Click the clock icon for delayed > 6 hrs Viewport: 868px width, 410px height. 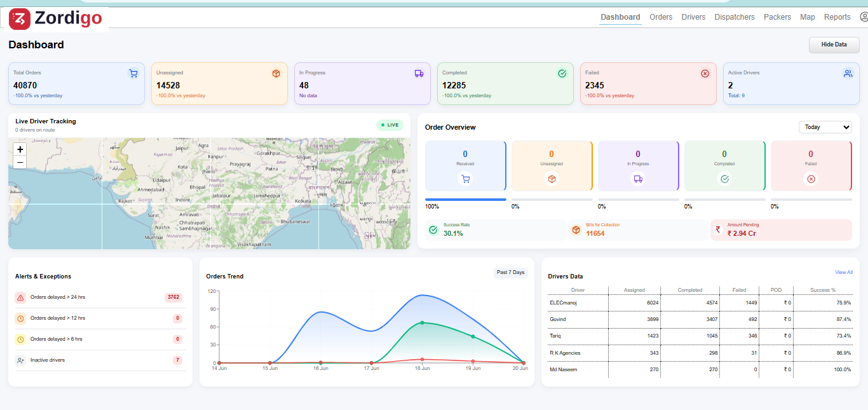pyautogui.click(x=20, y=339)
